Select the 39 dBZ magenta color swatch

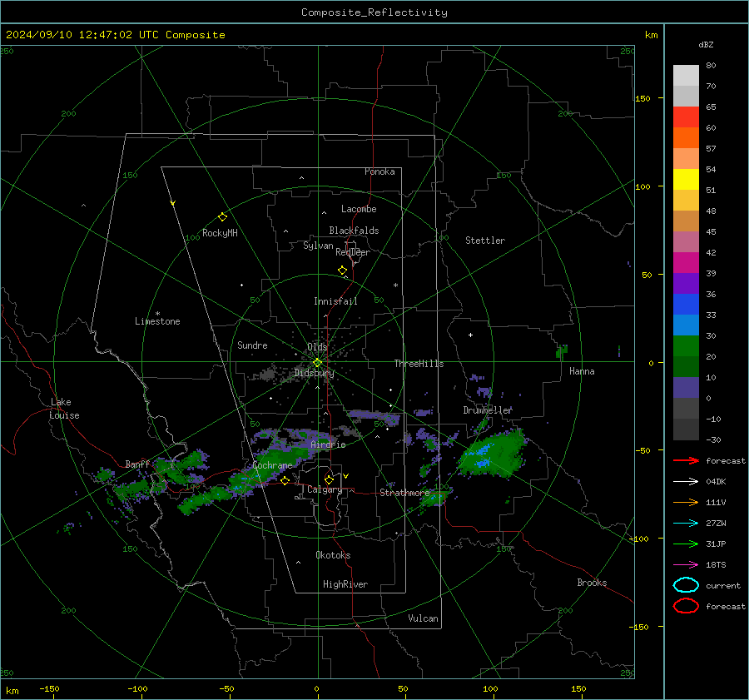pos(686,263)
